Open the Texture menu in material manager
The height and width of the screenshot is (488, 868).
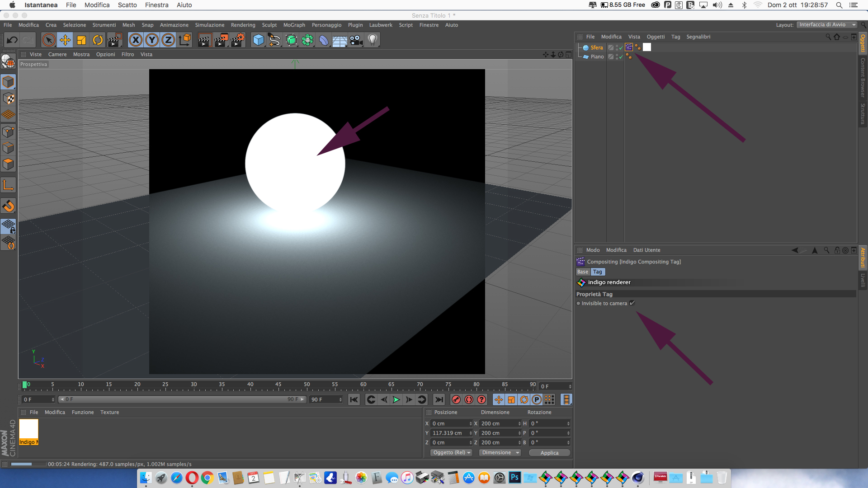109,412
